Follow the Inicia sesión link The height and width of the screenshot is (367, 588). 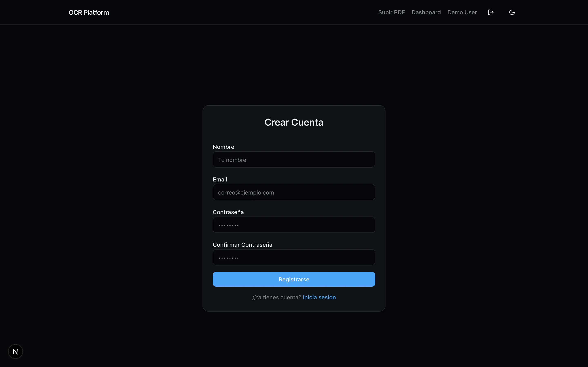point(319,297)
